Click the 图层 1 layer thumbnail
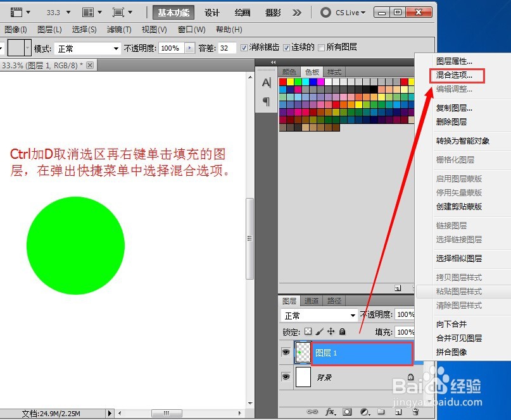511x420 pixels. [303, 352]
